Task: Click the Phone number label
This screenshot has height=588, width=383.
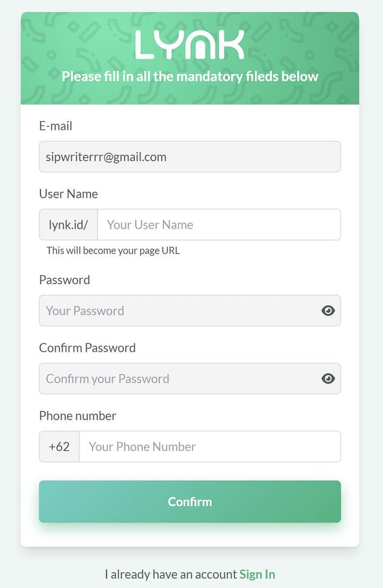Action: (x=77, y=416)
